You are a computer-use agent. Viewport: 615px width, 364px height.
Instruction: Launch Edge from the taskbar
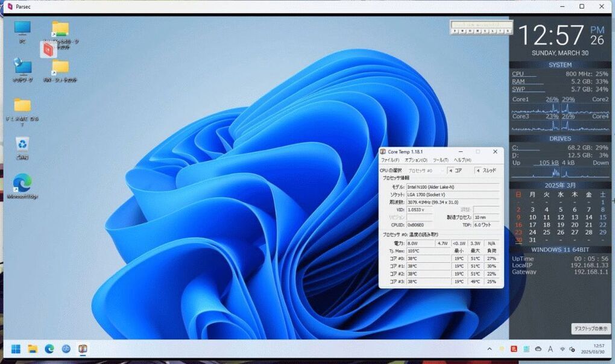(49, 349)
